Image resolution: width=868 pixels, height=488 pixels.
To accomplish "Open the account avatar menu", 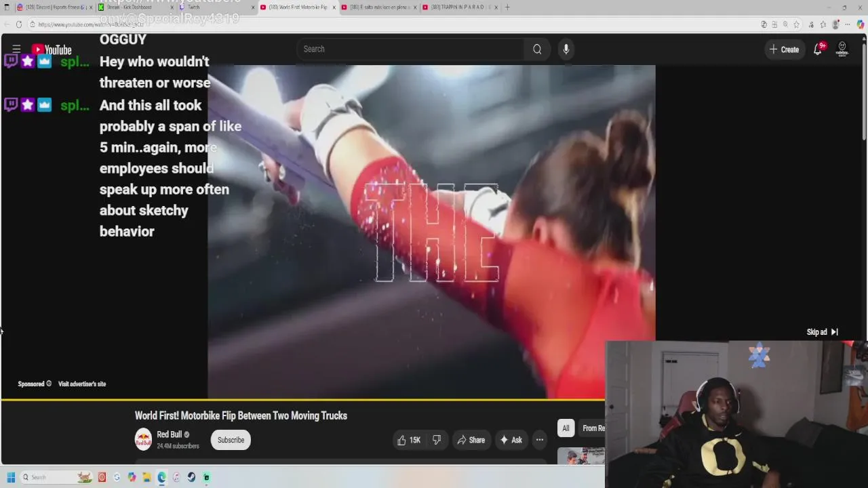I will coord(842,49).
